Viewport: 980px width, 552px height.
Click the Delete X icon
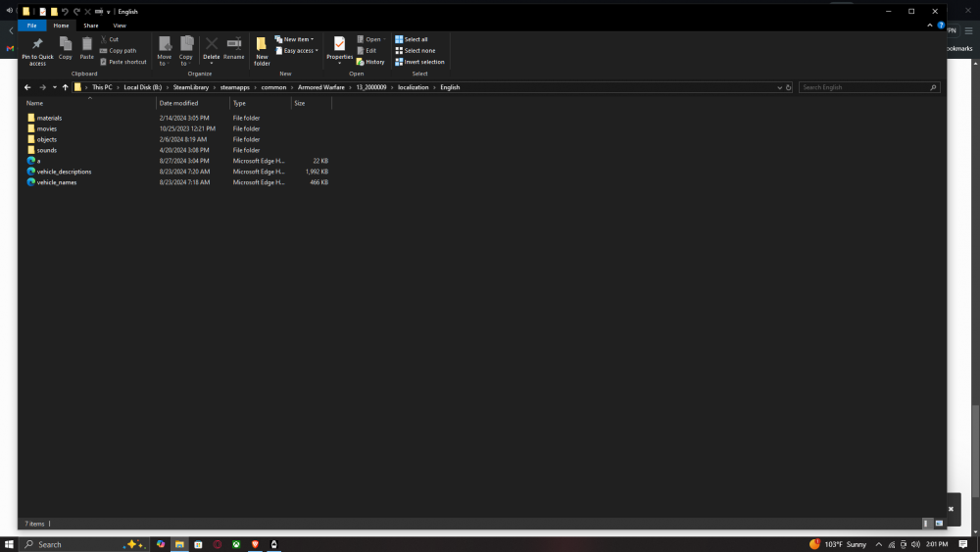pos(212,43)
